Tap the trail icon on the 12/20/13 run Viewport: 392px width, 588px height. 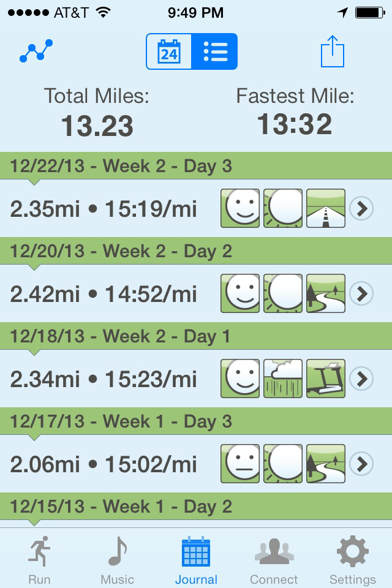tap(325, 293)
